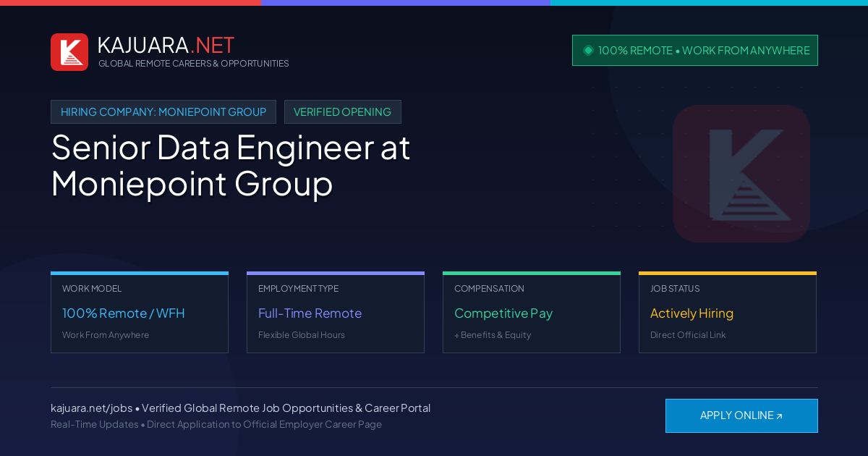This screenshot has height=456, width=868.
Task: Click the Employment Type card label
Action: pyautogui.click(x=298, y=289)
